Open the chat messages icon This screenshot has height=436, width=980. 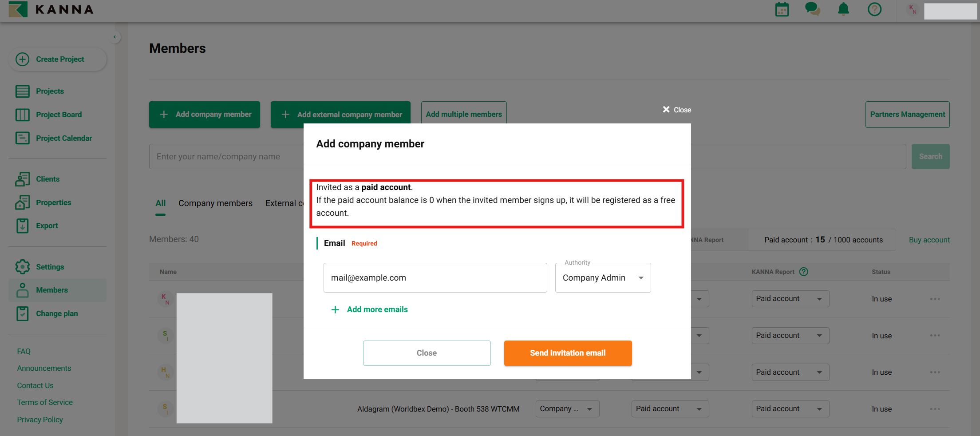point(812,9)
